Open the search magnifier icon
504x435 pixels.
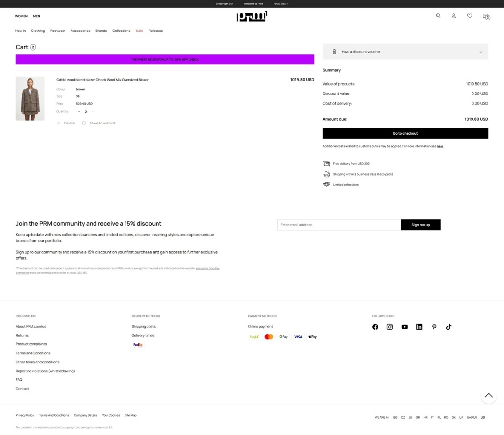438,16
